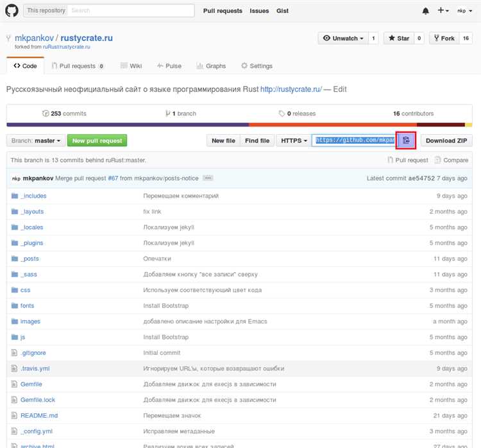Open the notifications bell
481x448 pixels.
point(425,11)
